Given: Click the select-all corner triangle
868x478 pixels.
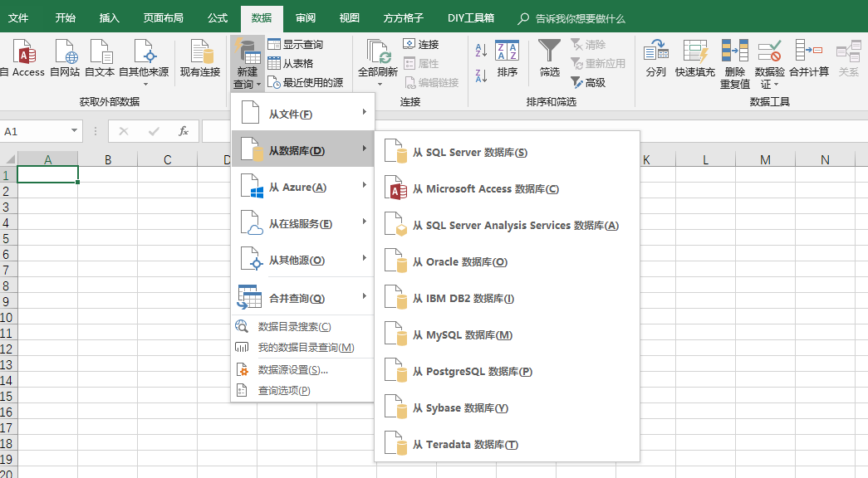Looking at the screenshot, I should pyautogui.click(x=9, y=159).
